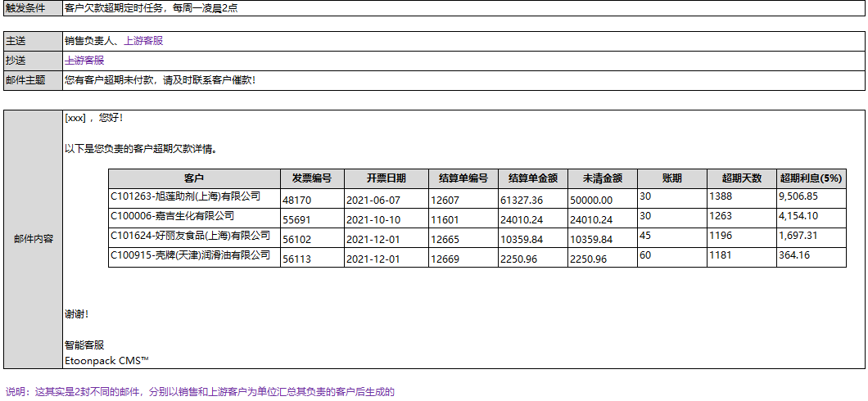The height and width of the screenshot is (401, 868).
Task: Click the Etoonpack CMS™ signature
Action: point(106,361)
